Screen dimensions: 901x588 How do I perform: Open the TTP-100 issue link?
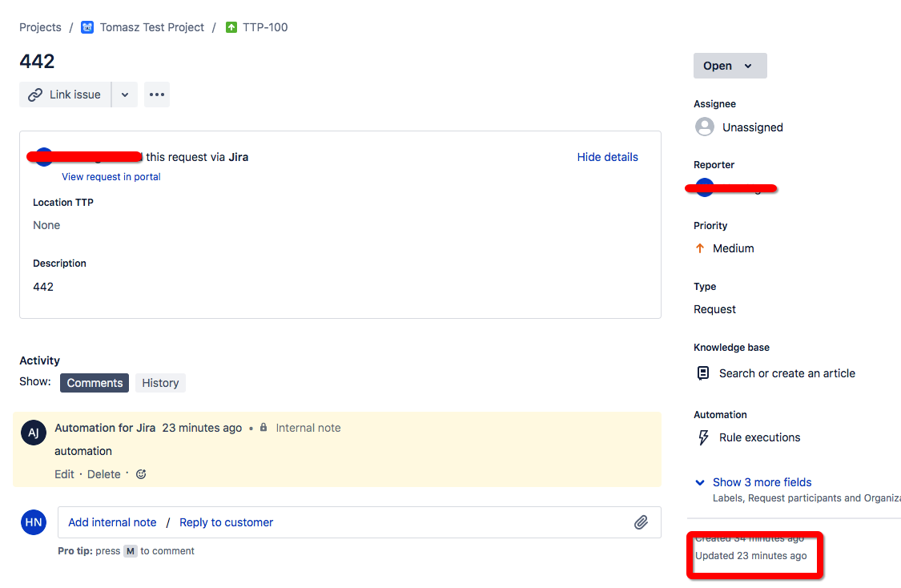point(265,27)
